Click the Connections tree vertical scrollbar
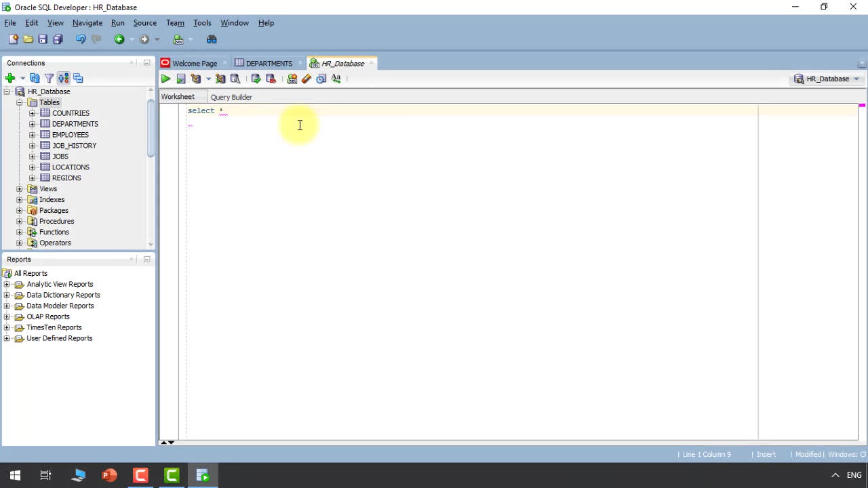The image size is (868, 488). 151,127
